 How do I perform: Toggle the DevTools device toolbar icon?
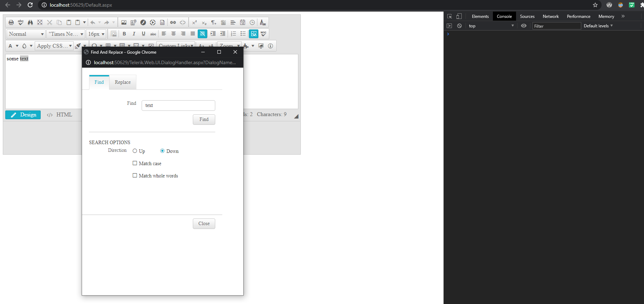[x=459, y=16]
